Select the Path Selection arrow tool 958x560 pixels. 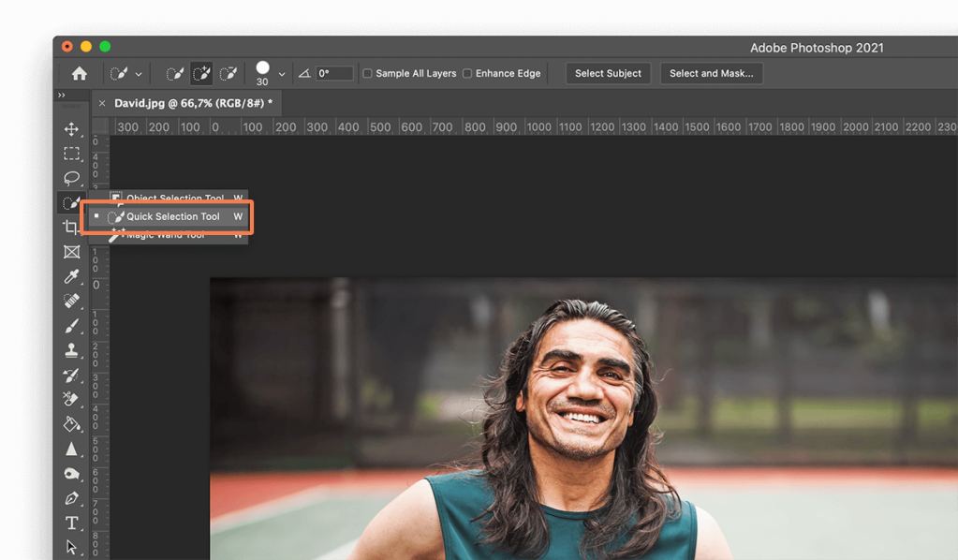(x=71, y=547)
